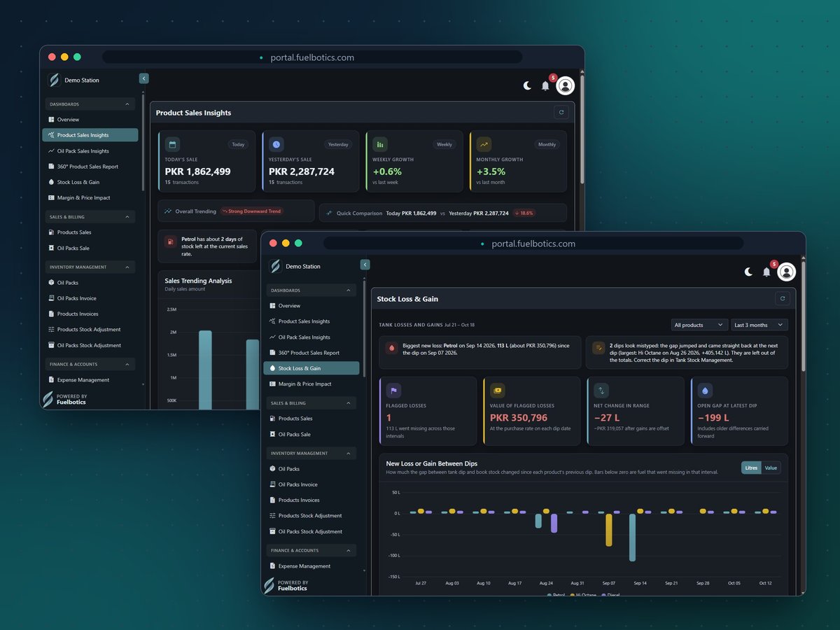Collapse Dashboards section in back window

click(x=90, y=104)
